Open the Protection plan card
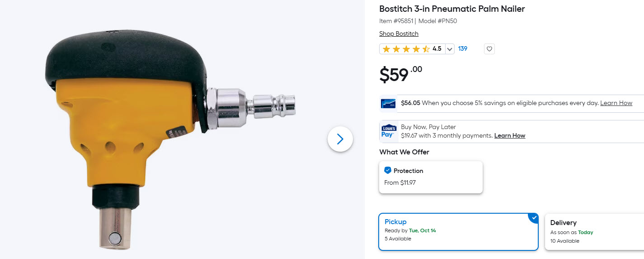 [x=430, y=177]
